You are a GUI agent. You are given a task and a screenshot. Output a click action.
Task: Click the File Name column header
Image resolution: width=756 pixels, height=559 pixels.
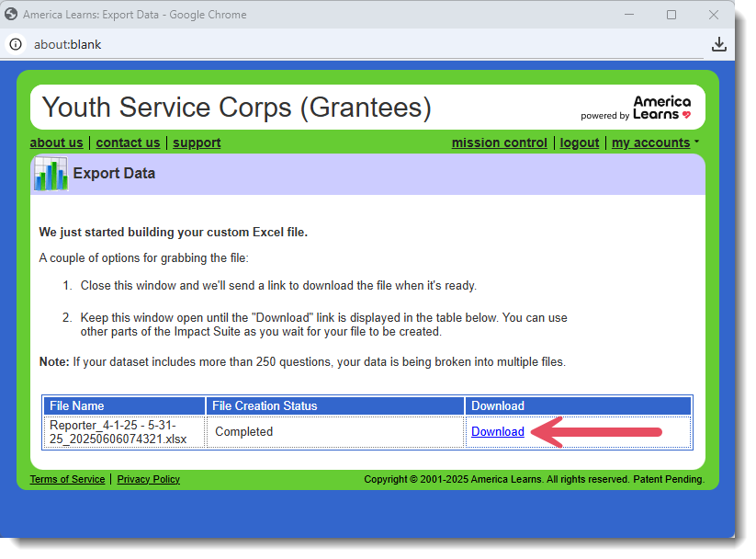click(x=124, y=406)
